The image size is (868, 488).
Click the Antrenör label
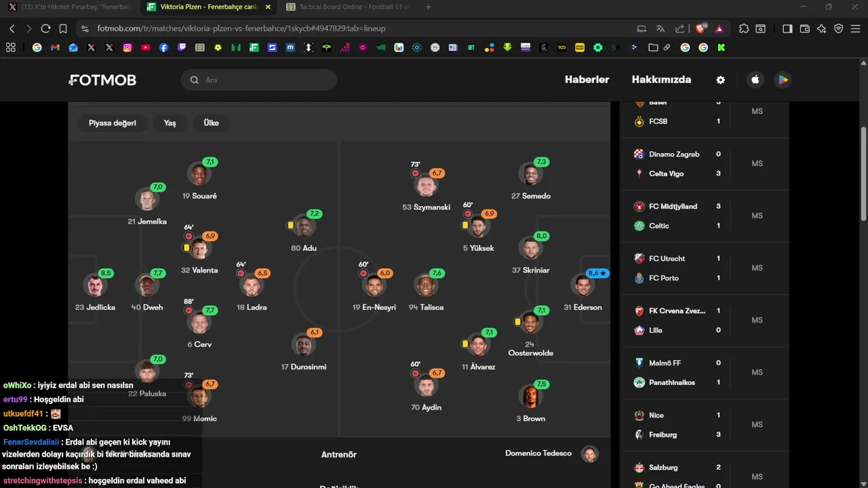pos(339,455)
